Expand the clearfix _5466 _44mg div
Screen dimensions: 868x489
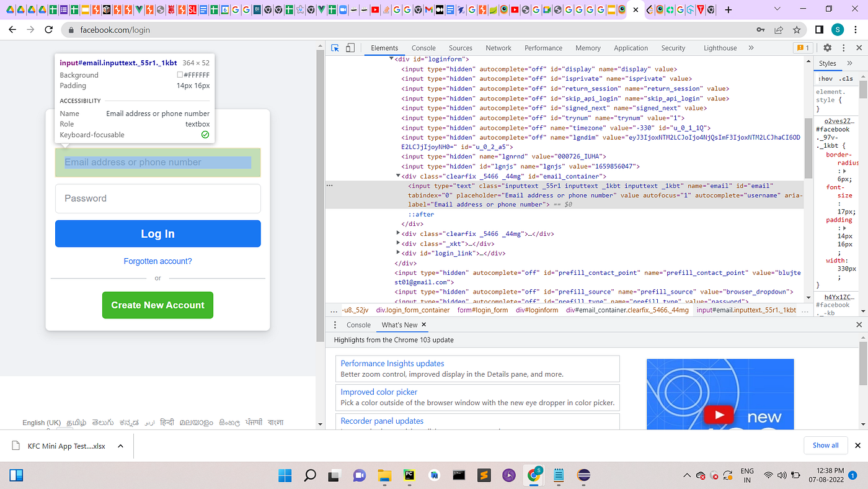coord(398,234)
